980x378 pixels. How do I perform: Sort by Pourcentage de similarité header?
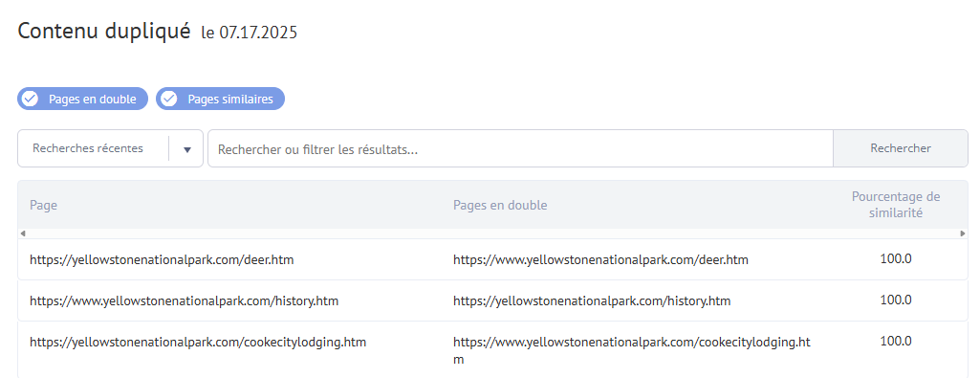tap(896, 205)
